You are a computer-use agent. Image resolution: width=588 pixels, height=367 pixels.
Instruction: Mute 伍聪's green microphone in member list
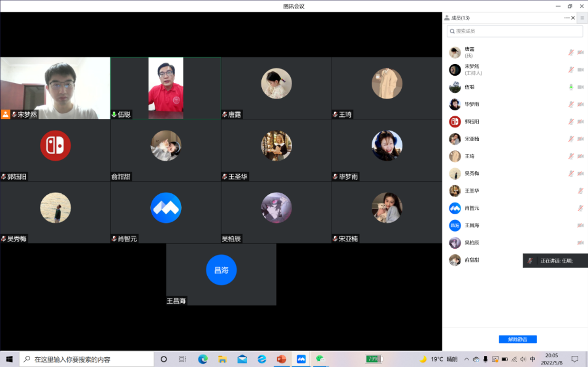(x=571, y=87)
